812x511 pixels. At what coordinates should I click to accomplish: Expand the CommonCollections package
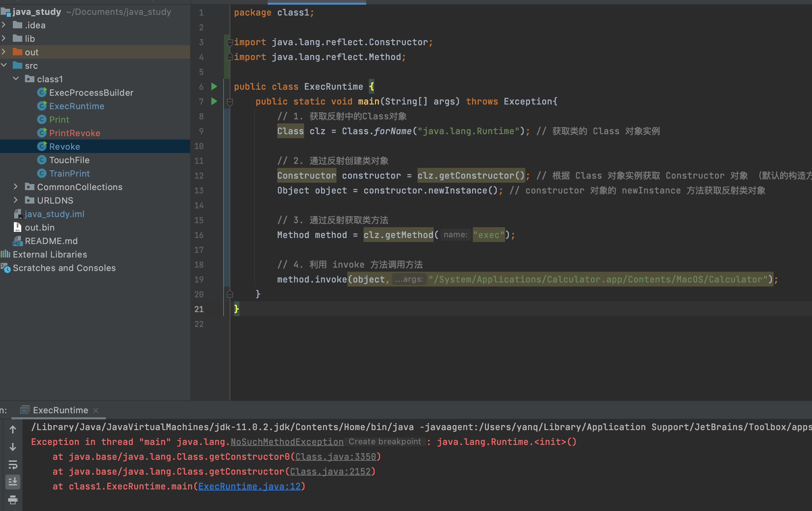coord(16,186)
